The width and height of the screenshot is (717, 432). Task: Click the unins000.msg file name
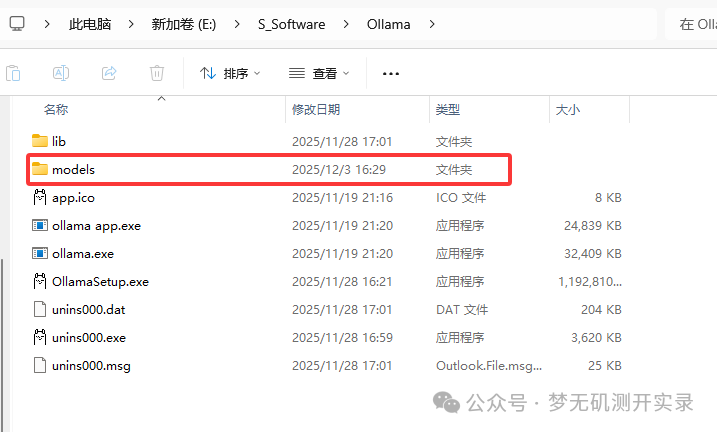coord(91,366)
